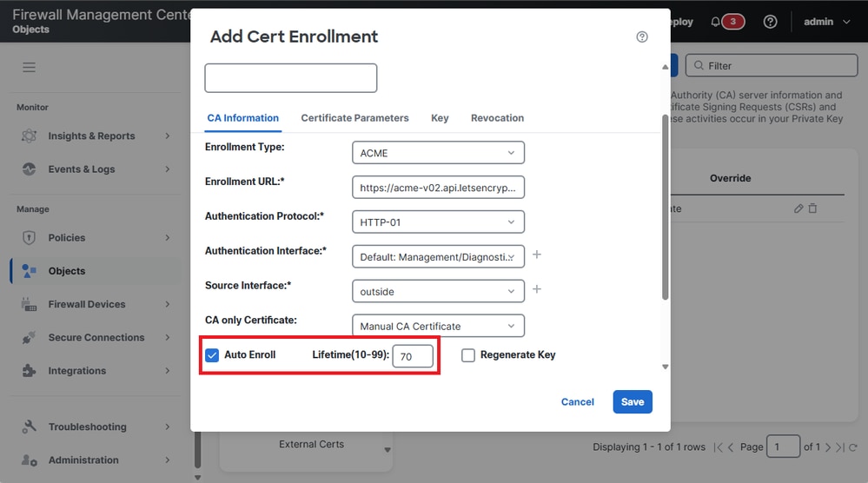Image resolution: width=868 pixels, height=483 pixels.
Task: Open the Authentication Protocol dropdown
Action: [x=438, y=222]
